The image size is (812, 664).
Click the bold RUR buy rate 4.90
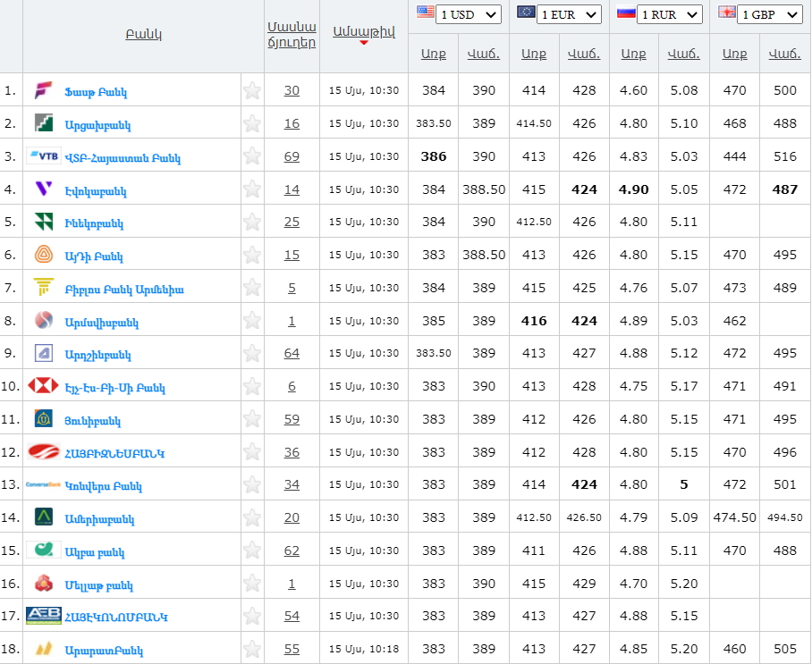pyautogui.click(x=633, y=189)
